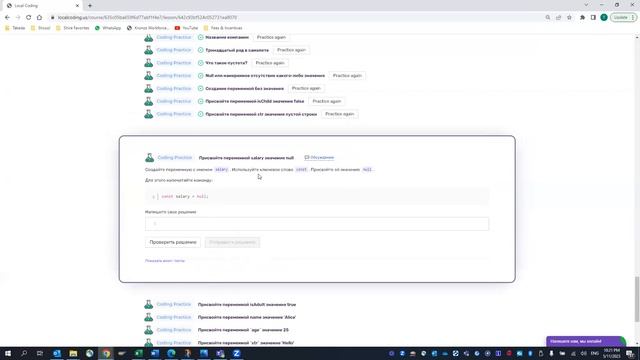Open the Shire favorites bookmark folder
Screen dimensions: 640x360
(72, 28)
